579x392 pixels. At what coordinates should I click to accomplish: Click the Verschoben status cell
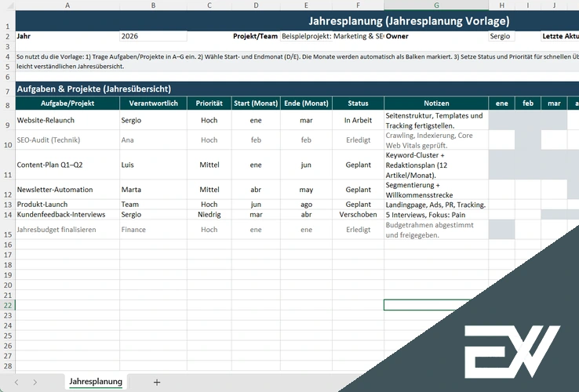[358, 214]
